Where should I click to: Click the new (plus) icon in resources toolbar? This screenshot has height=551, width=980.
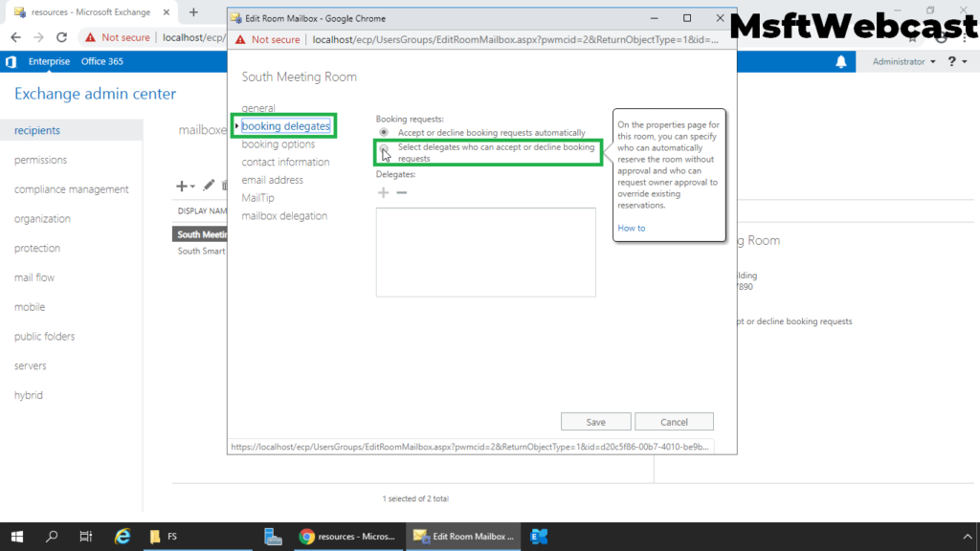coord(181,186)
